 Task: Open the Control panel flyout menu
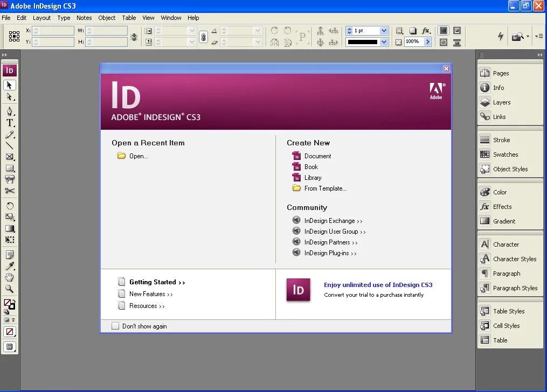click(x=539, y=36)
